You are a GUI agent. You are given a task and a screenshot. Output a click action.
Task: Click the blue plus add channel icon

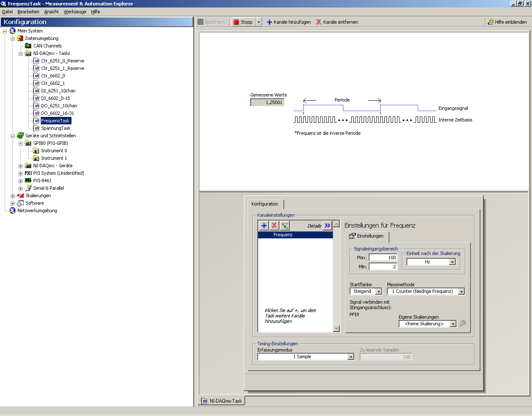pos(264,225)
